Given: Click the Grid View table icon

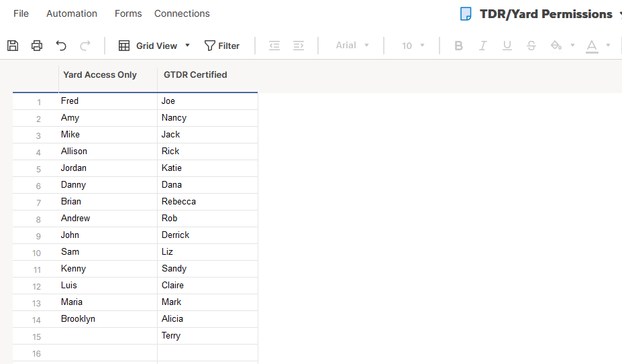Looking at the screenshot, I should pyautogui.click(x=123, y=46).
